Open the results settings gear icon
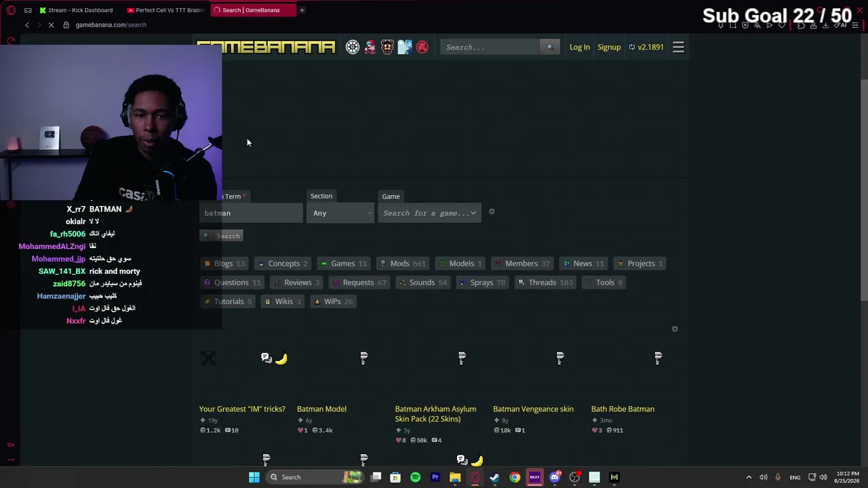Screen dimensions: 868x488 click(675, 329)
